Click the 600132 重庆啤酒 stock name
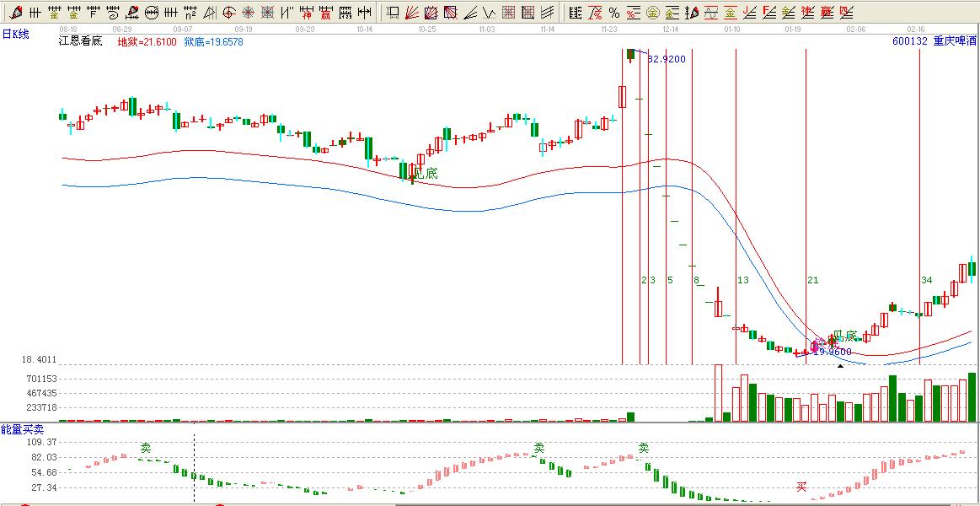 point(934,41)
